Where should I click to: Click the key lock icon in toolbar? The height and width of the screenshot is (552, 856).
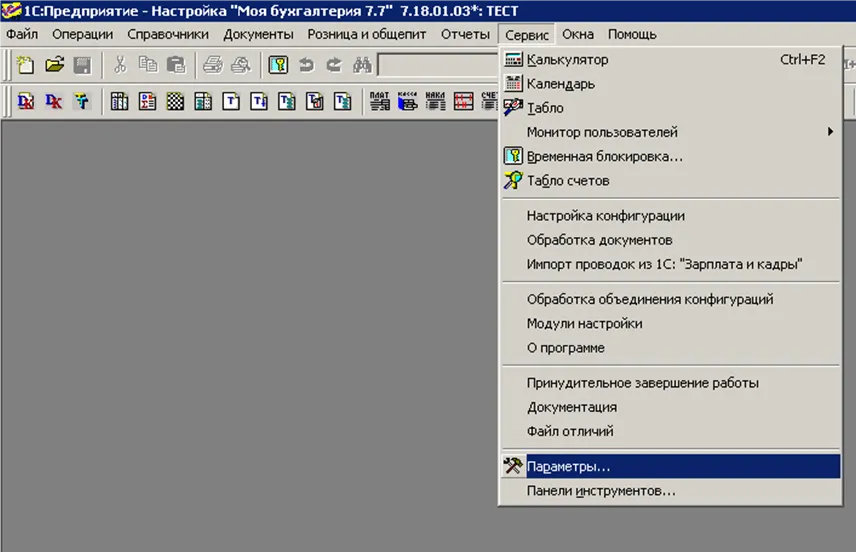pos(278,66)
